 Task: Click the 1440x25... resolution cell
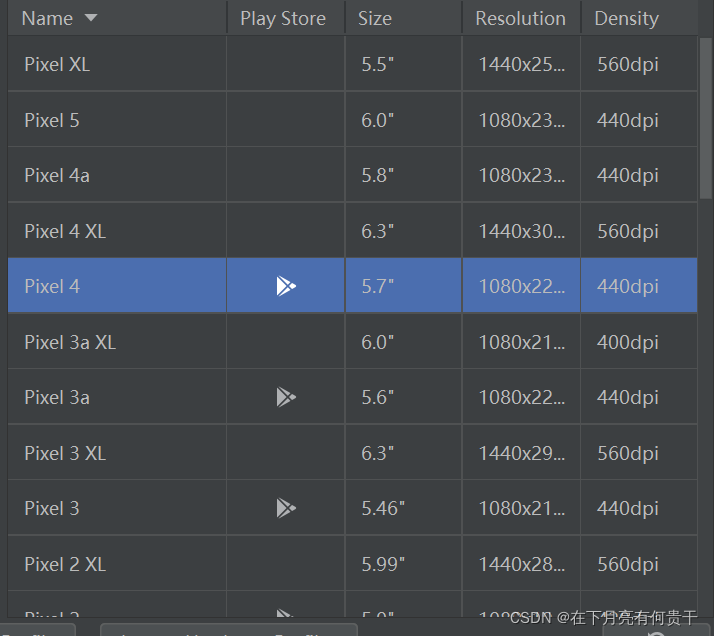tap(521, 64)
